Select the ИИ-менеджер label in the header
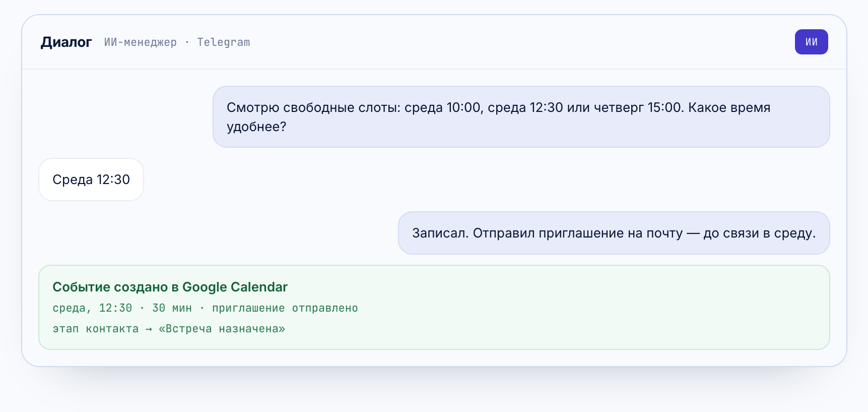Image resolution: width=868 pixels, height=412 pixels. (141, 42)
